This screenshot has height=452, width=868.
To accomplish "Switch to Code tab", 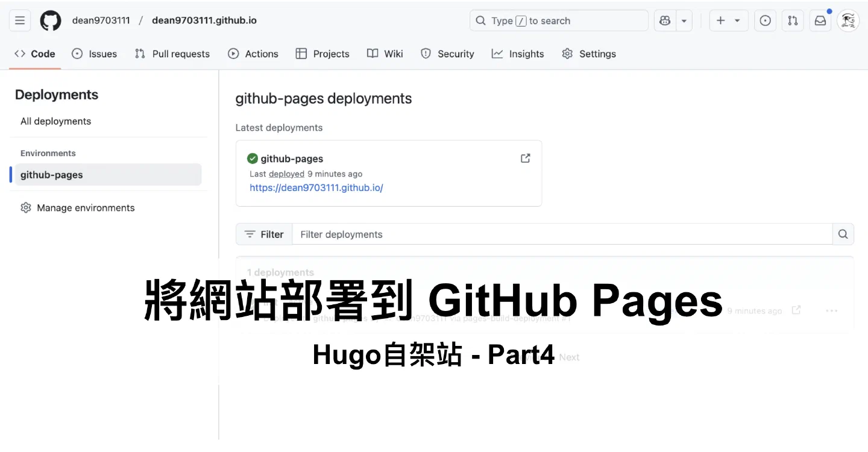I will pyautogui.click(x=35, y=54).
